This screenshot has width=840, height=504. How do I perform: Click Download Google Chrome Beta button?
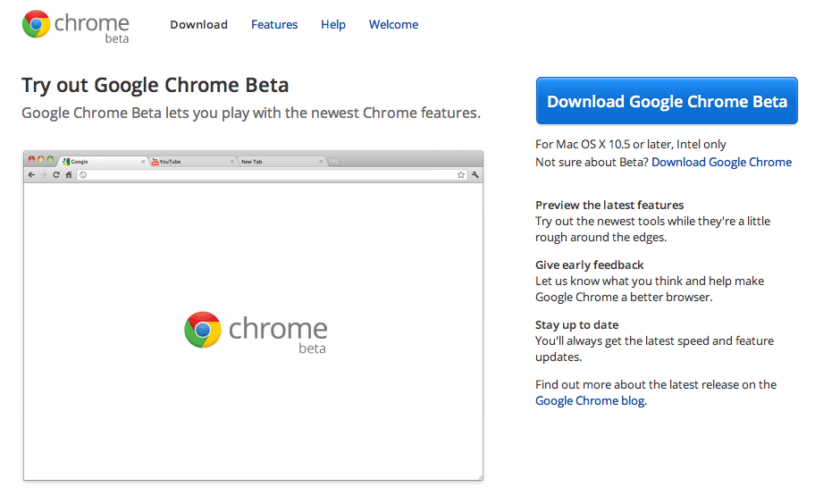pyautogui.click(x=667, y=101)
